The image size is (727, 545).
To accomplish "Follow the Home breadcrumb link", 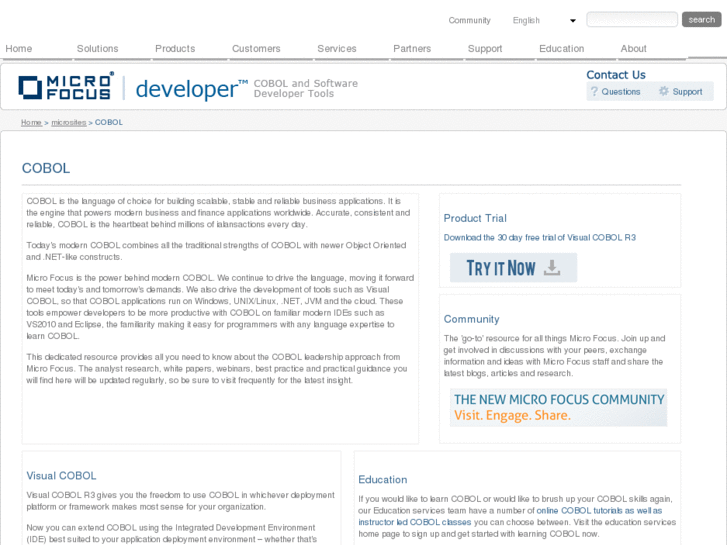I will (x=31, y=122).
